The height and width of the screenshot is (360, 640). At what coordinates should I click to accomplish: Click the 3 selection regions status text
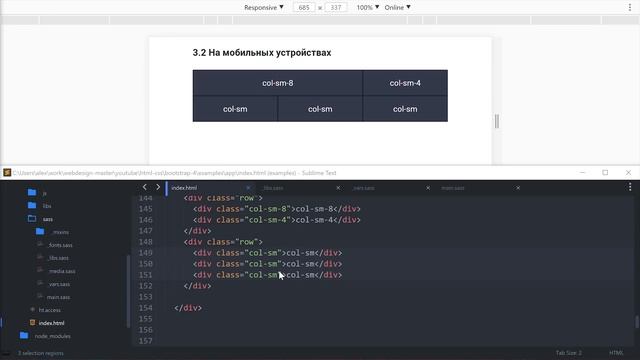(x=40, y=353)
